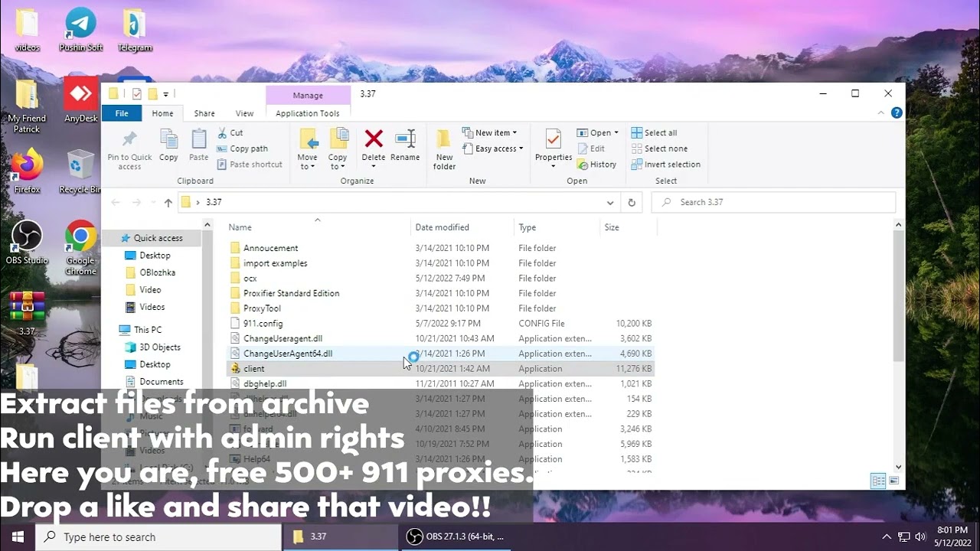The image size is (980, 551).
Task: Click the red Delete icon
Action: point(374,139)
